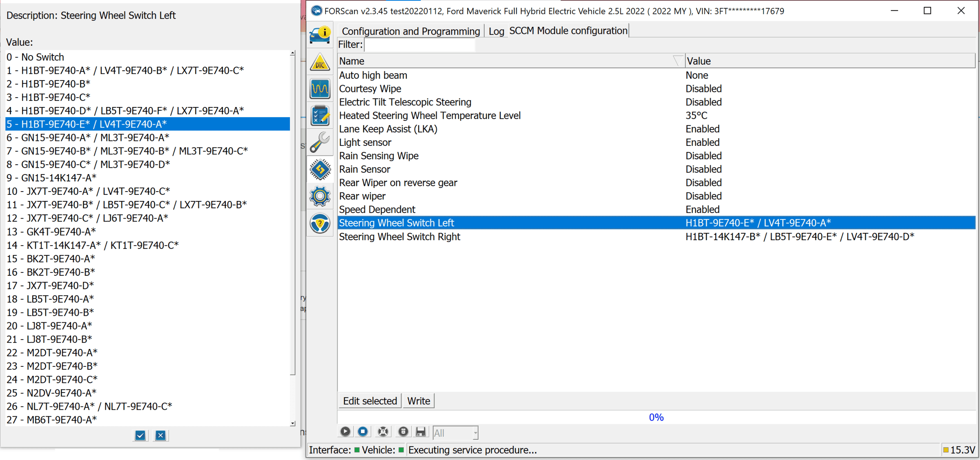The height and width of the screenshot is (460, 980).
Task: Select value 5 - H1BT-9E740-E* / LV4T-9E740-A*
Action: coord(148,124)
